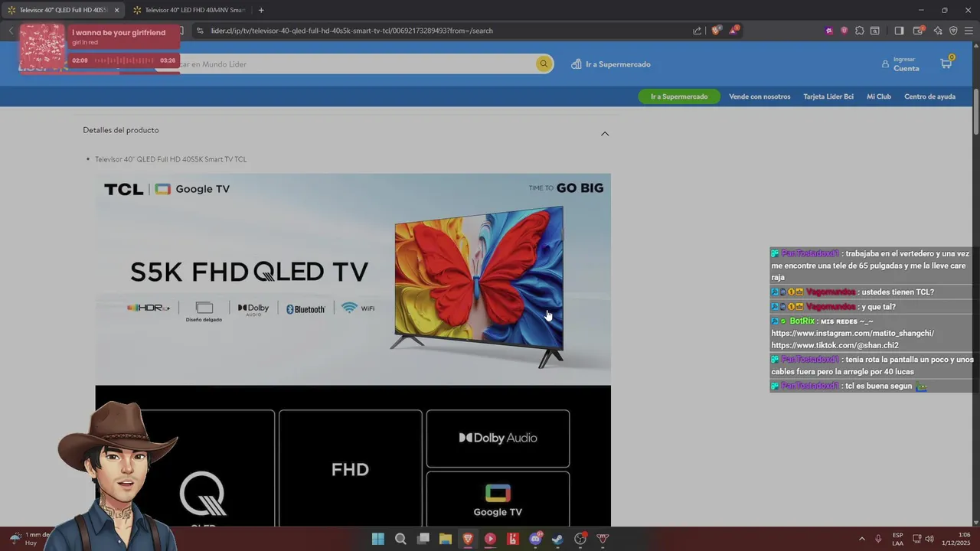Click the Instagram matito_shangchi link in chat
The height and width of the screenshot is (551, 980).
tap(852, 333)
